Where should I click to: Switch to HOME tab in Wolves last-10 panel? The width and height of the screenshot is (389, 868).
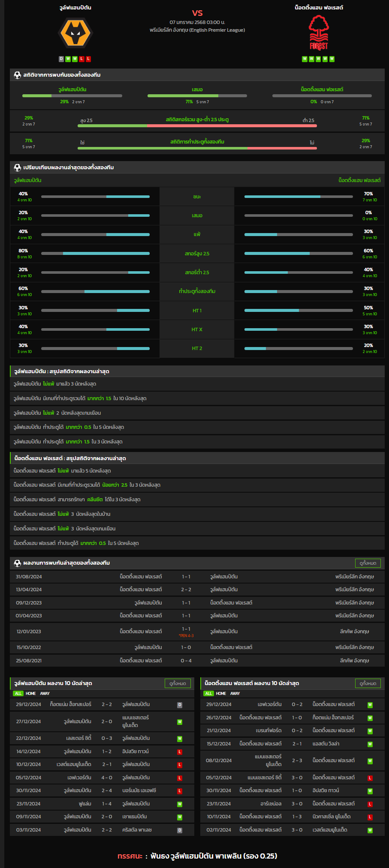coord(31,693)
